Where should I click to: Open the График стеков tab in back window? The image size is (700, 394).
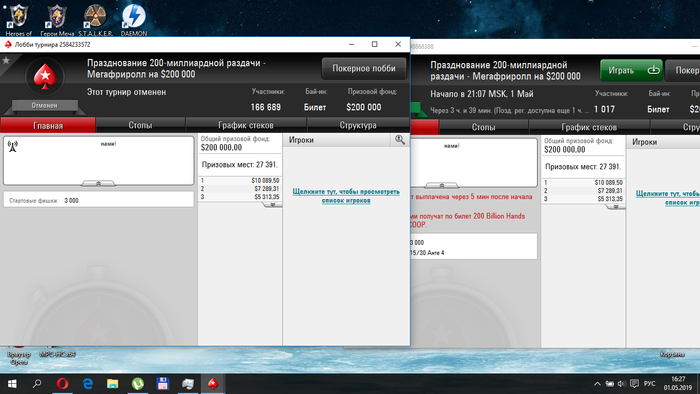coord(589,127)
